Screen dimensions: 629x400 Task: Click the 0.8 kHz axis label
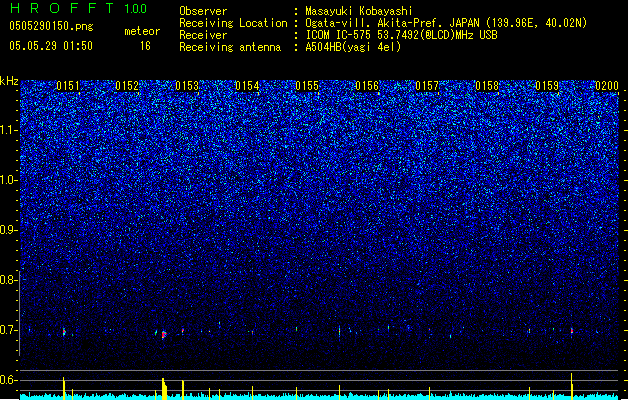point(9,280)
